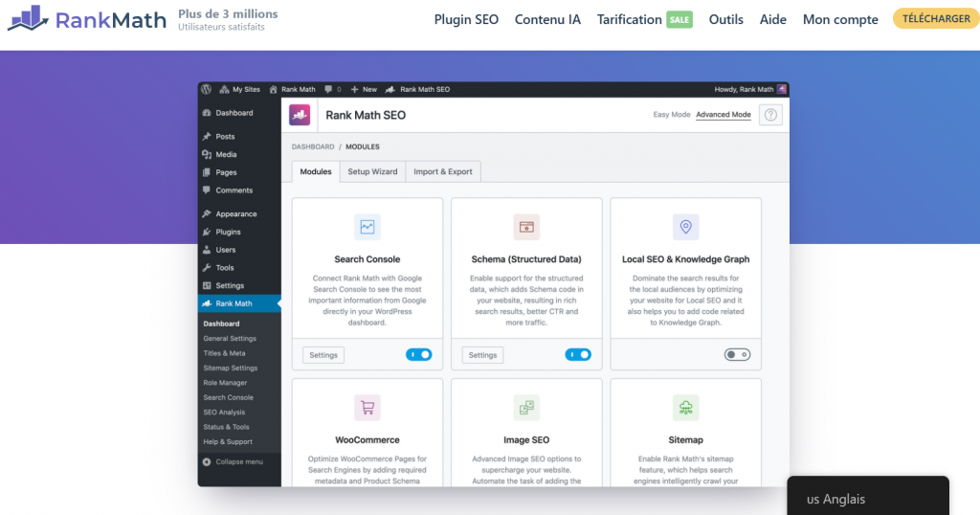Click the Posts pushpin icon
The height and width of the screenshot is (515, 980).
207,136
